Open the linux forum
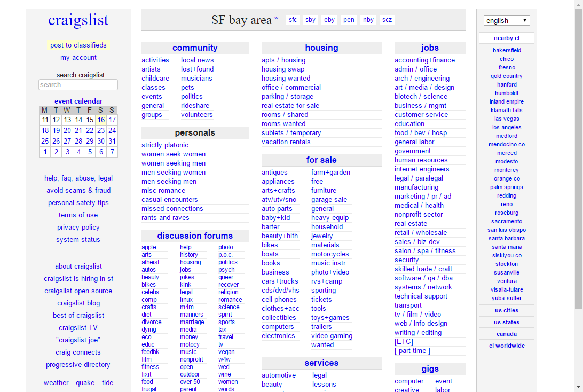The width and height of the screenshot is (583, 392). [x=186, y=300]
